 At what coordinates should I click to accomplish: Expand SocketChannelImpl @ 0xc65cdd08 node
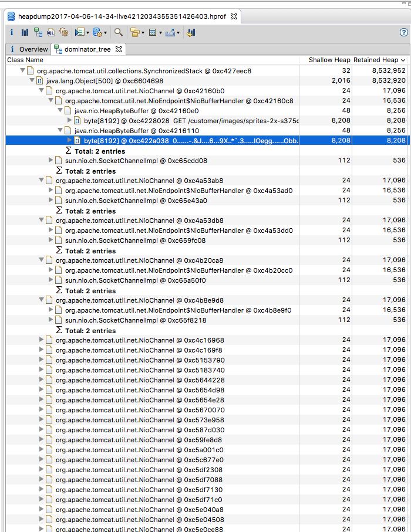(x=50, y=160)
